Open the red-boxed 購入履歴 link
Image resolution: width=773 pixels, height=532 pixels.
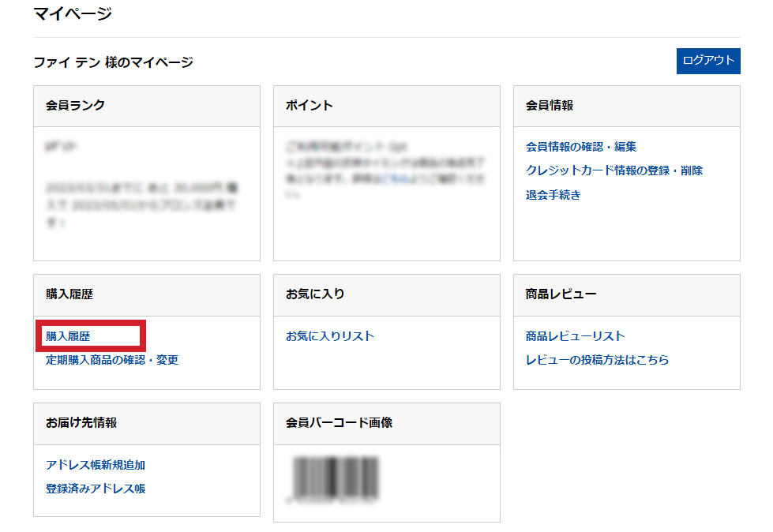[x=68, y=336]
